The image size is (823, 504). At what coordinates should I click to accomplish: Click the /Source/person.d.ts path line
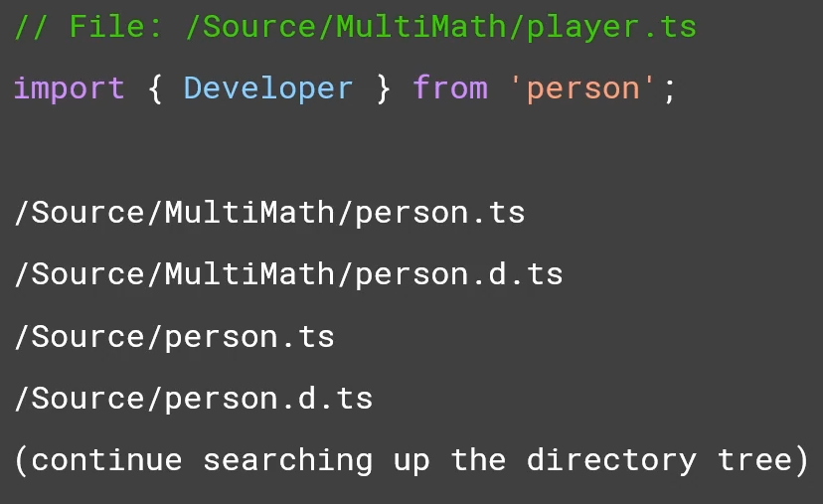point(193,399)
